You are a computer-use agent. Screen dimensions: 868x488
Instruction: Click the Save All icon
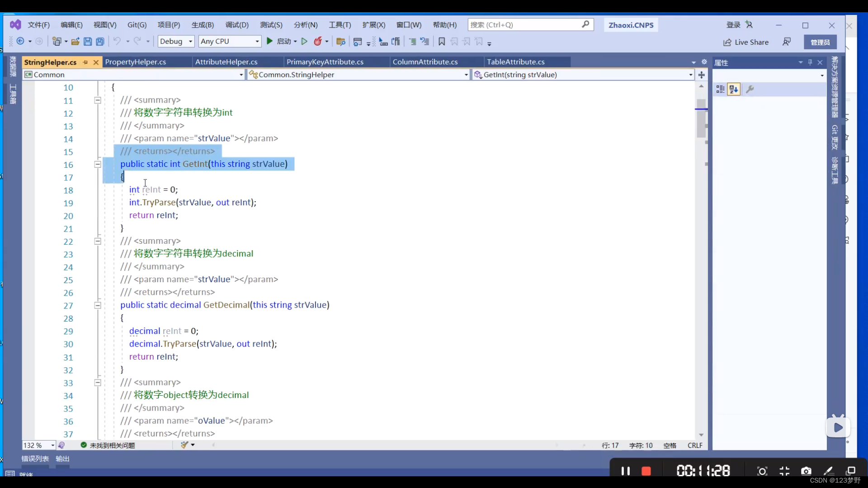[x=100, y=41]
